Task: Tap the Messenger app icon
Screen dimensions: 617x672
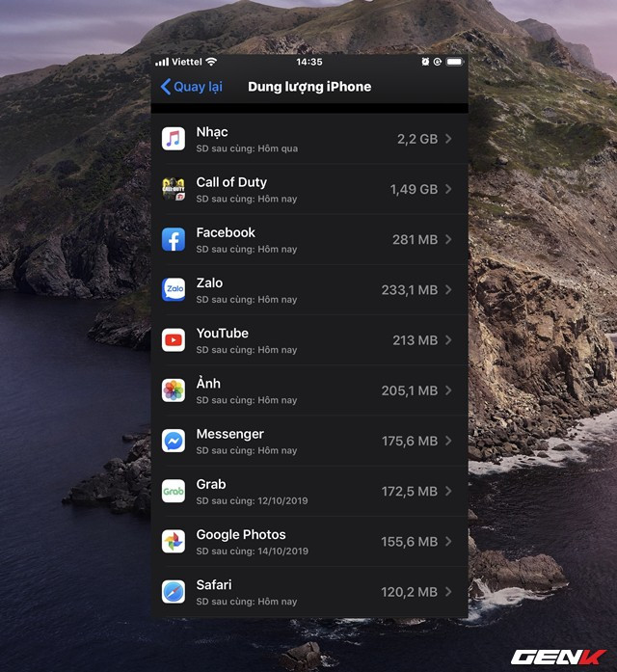Action: [174, 441]
